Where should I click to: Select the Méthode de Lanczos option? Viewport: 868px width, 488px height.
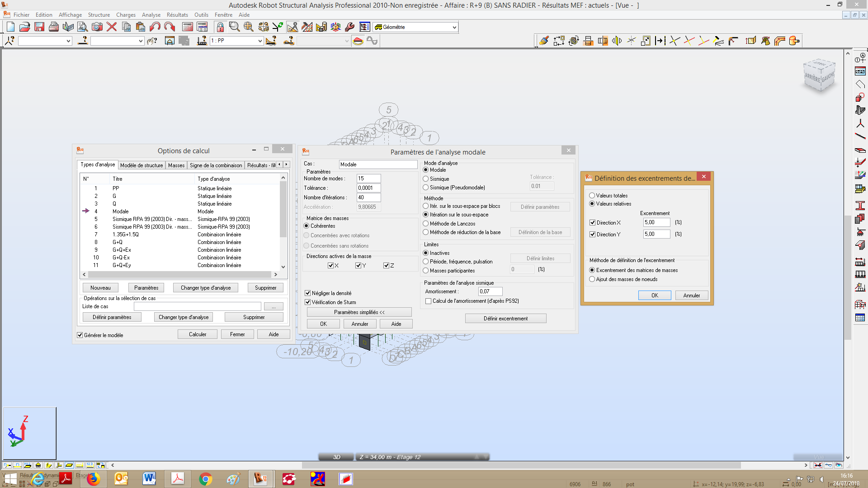point(425,224)
